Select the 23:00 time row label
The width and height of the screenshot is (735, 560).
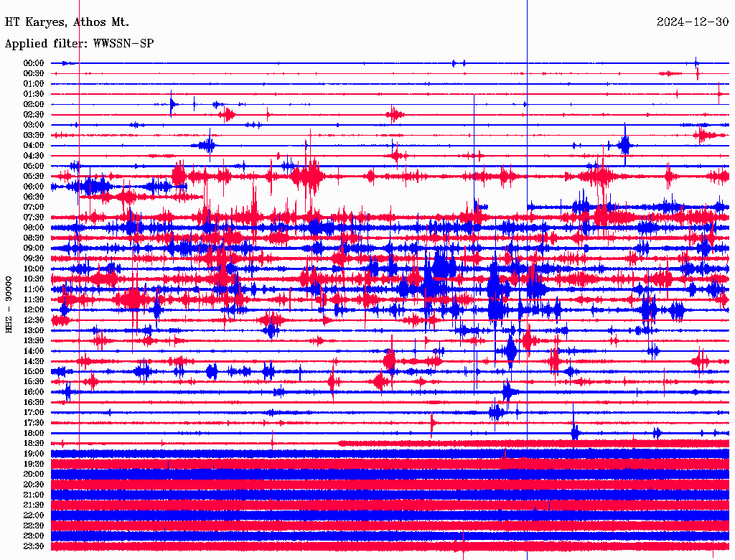tap(34, 536)
